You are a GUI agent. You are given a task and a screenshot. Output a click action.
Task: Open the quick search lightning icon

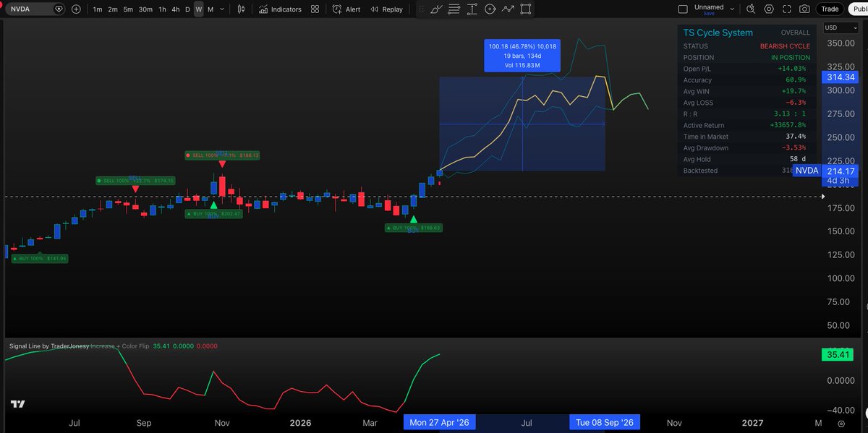click(750, 9)
